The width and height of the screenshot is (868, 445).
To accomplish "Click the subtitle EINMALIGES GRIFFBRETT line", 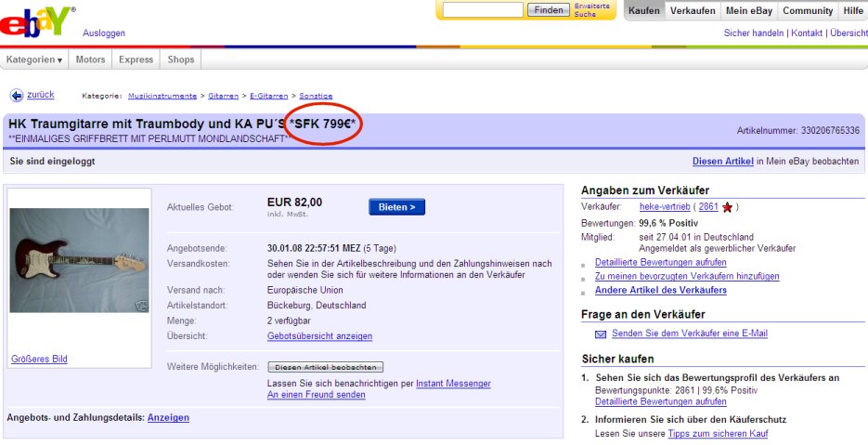I will 150,138.
